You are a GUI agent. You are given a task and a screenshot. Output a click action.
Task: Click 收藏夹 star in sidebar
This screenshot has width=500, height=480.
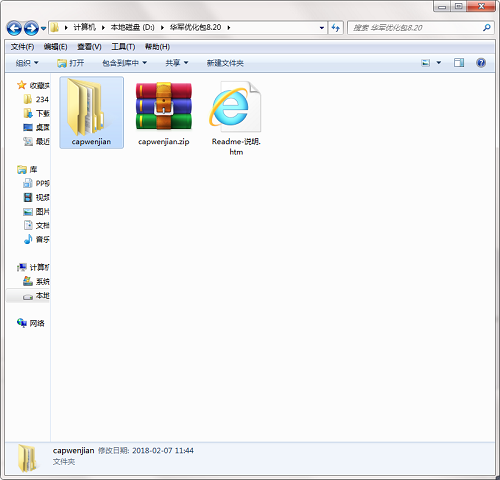click(22, 85)
